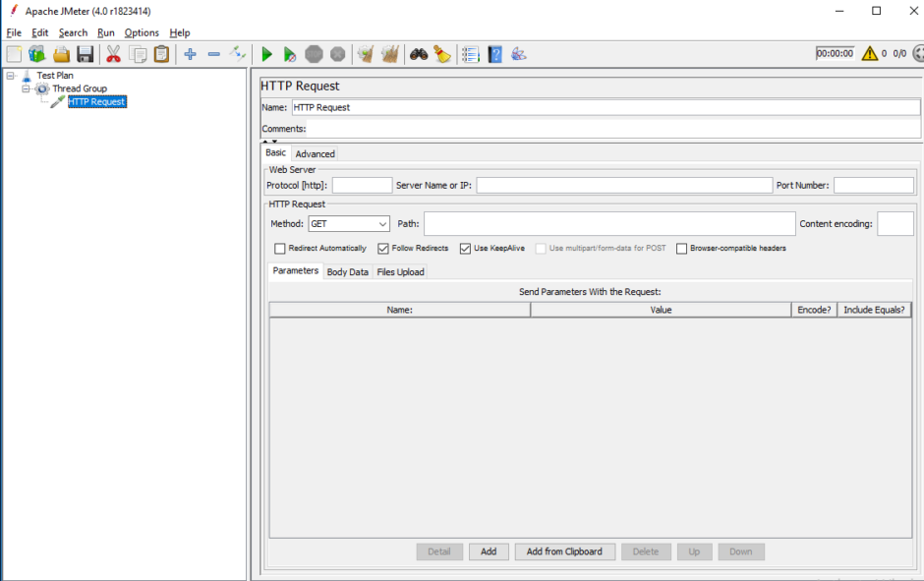Viewport: 924px width, 581px height.
Task: Click the Reset Search yellow broom icon
Action: (x=442, y=54)
